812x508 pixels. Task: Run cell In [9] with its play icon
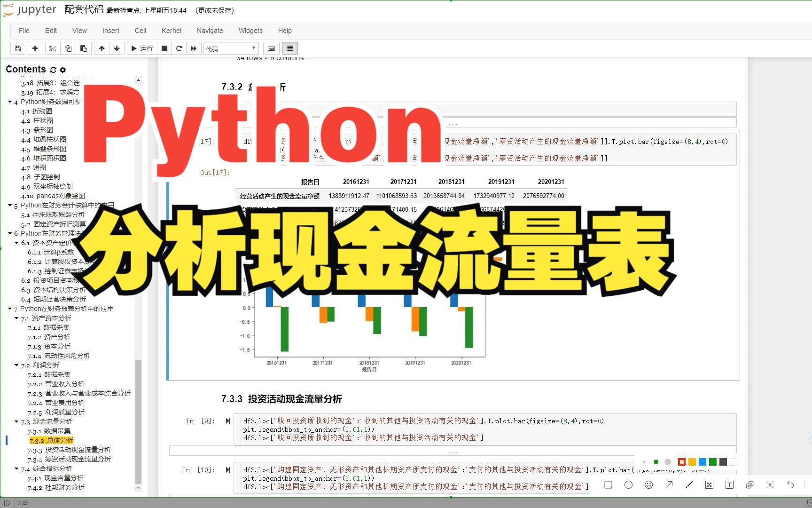click(228, 421)
